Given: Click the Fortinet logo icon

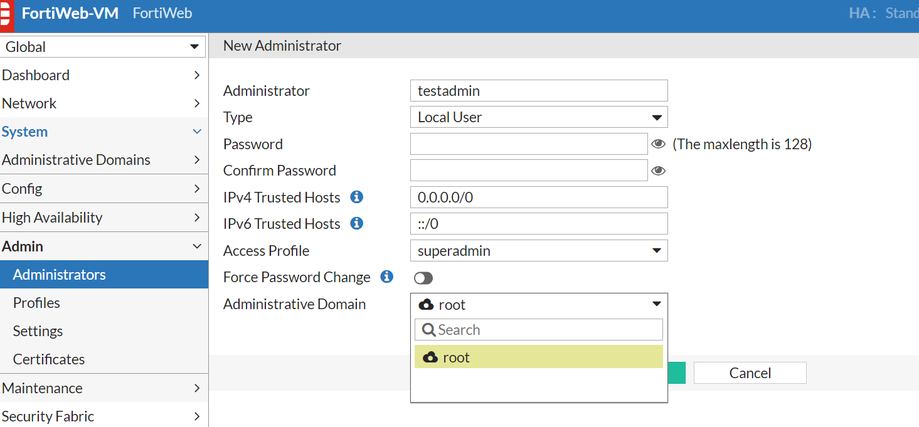Looking at the screenshot, I should click(x=7, y=15).
